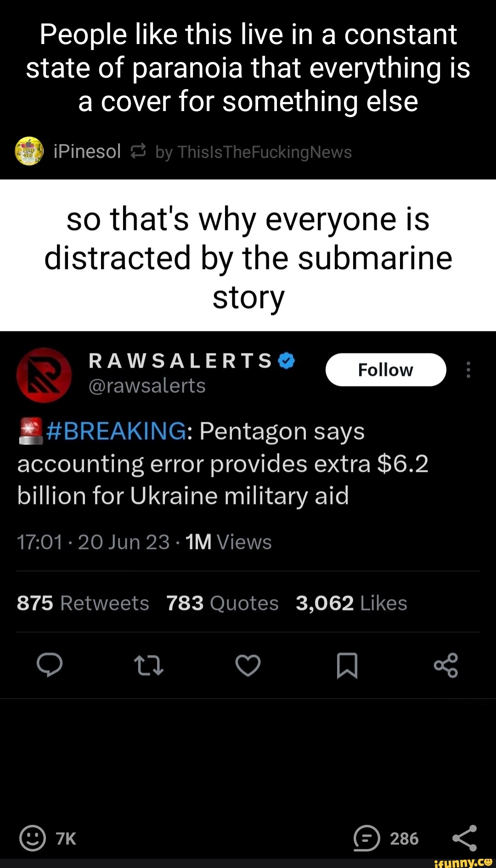This screenshot has height=868, width=496.
Task: View the 3,062 Likes list
Action: (x=351, y=603)
